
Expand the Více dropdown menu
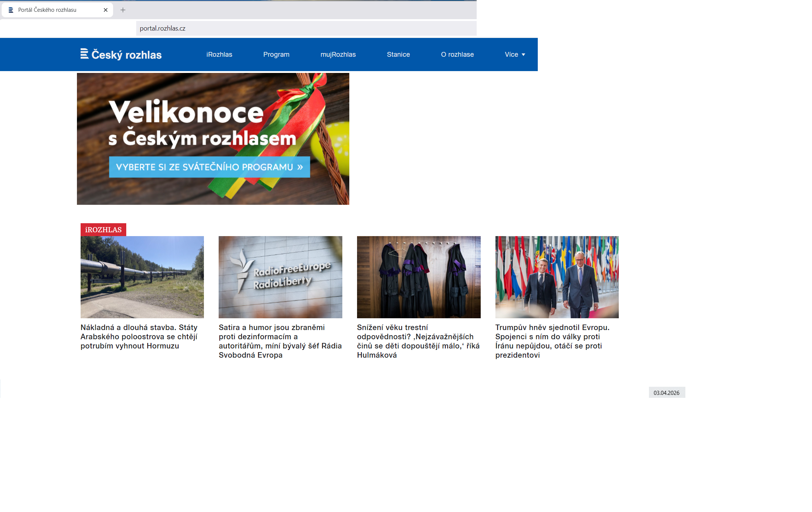click(x=515, y=55)
